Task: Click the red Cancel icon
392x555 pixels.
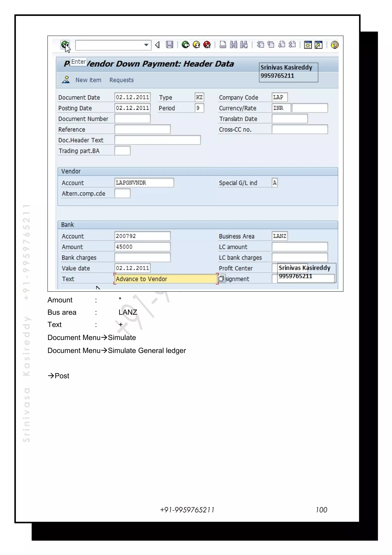Action: [207, 45]
